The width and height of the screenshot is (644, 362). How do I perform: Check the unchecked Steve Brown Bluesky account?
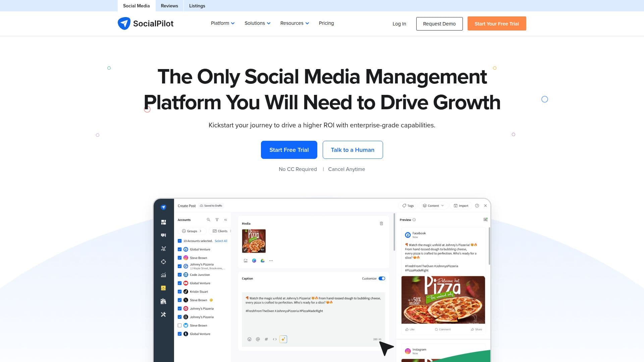(x=180, y=325)
